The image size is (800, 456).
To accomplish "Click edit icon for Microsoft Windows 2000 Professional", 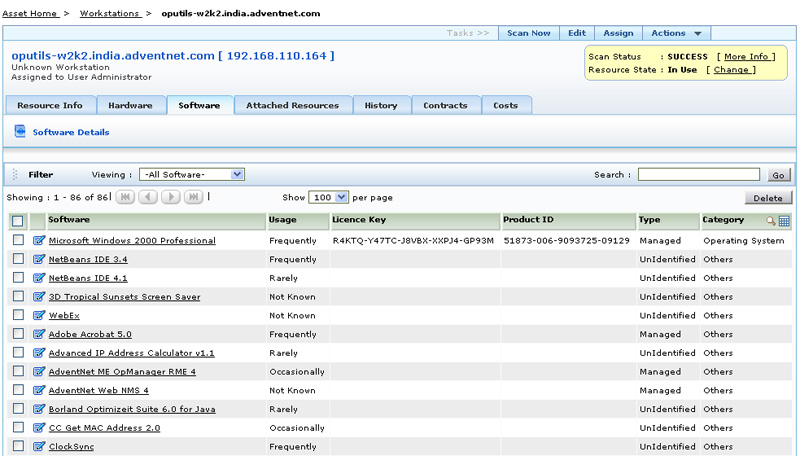I will (x=39, y=240).
